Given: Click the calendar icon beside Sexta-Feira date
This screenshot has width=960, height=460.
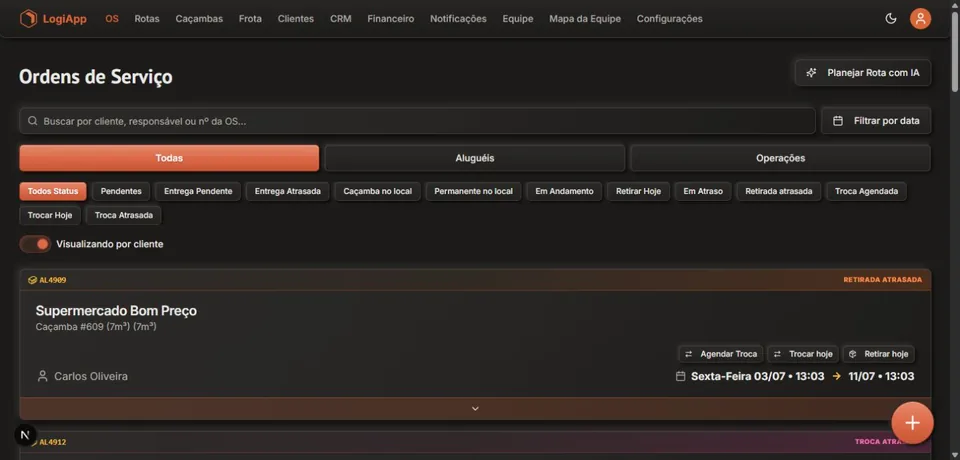Looking at the screenshot, I should click(x=680, y=376).
